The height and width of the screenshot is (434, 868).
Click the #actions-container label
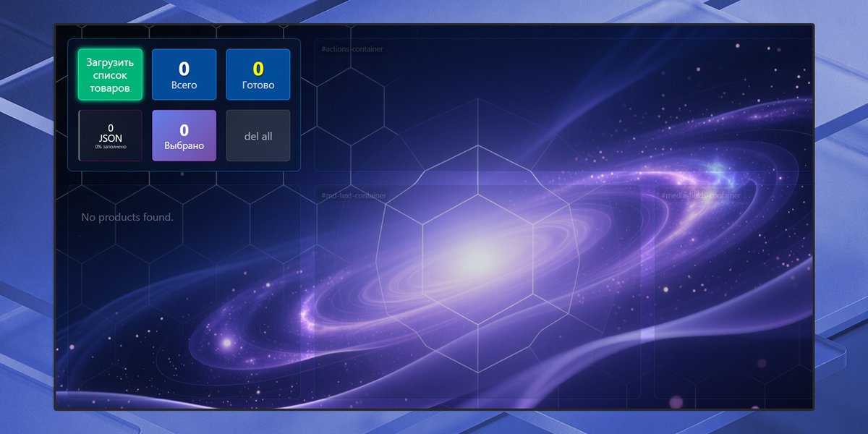click(x=352, y=49)
